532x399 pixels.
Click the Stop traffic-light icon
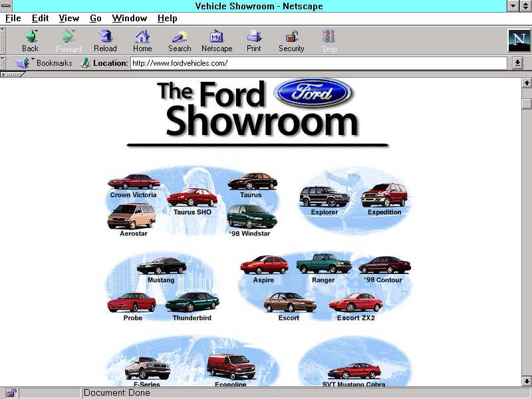coord(329,37)
